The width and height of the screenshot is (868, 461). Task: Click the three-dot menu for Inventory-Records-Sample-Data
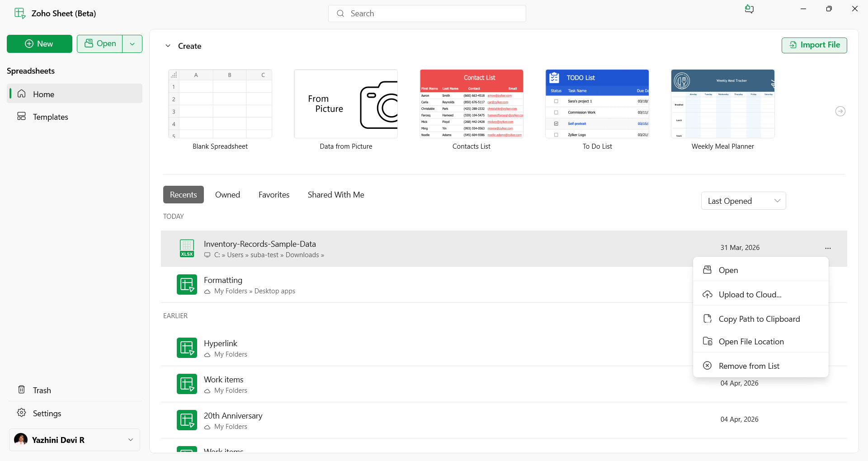tap(828, 248)
